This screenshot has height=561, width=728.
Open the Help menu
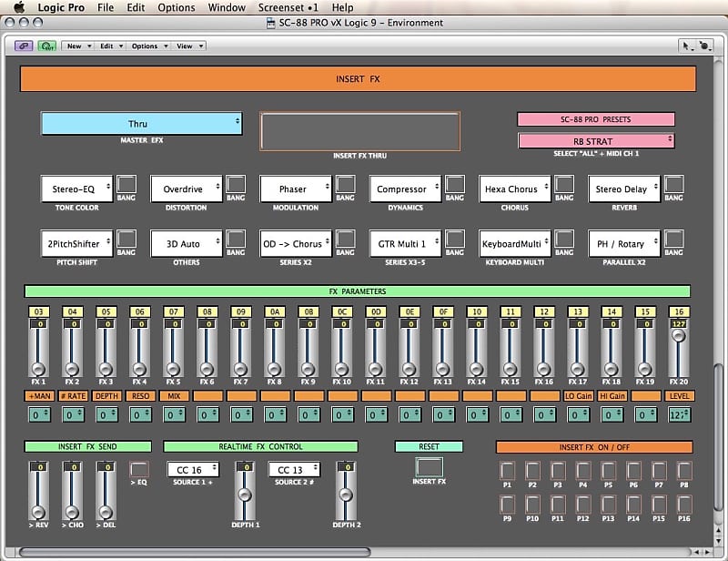pos(343,7)
